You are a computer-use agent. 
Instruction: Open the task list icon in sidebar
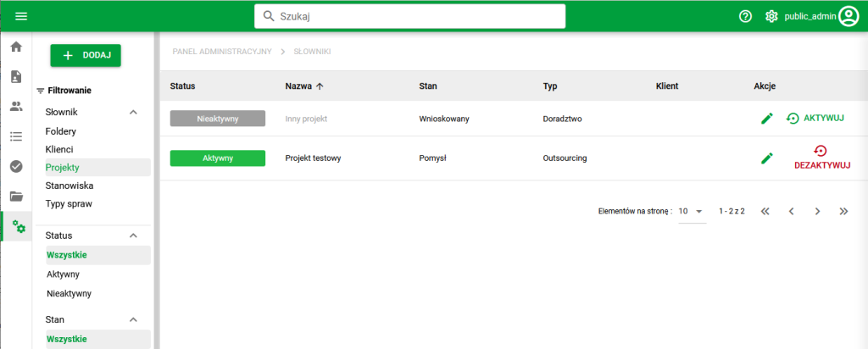pos(16,136)
